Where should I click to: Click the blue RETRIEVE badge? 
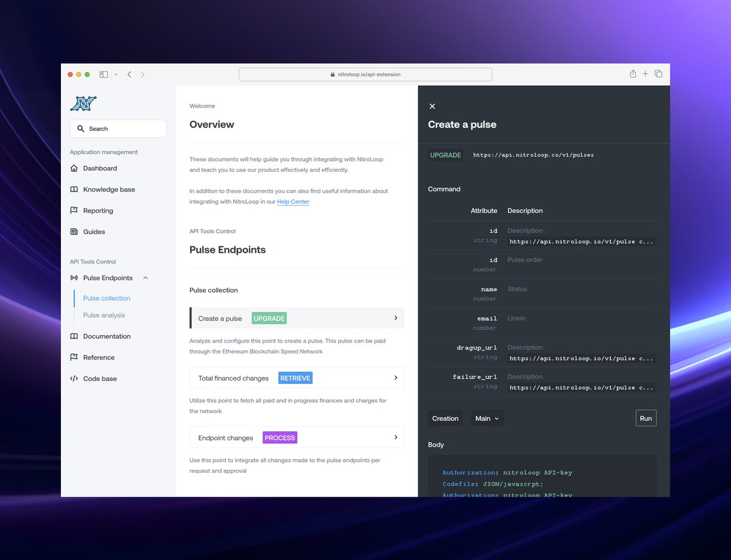(295, 378)
